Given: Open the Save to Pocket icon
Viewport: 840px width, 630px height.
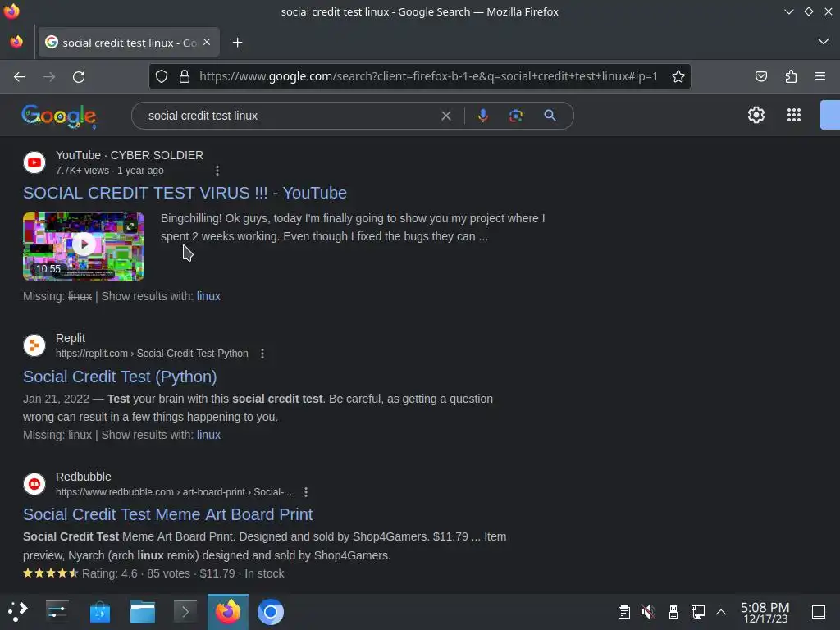Looking at the screenshot, I should tap(760, 76).
